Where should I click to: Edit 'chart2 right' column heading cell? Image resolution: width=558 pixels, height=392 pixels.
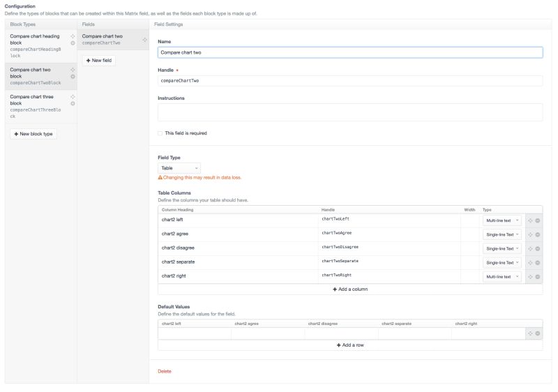coord(239,277)
